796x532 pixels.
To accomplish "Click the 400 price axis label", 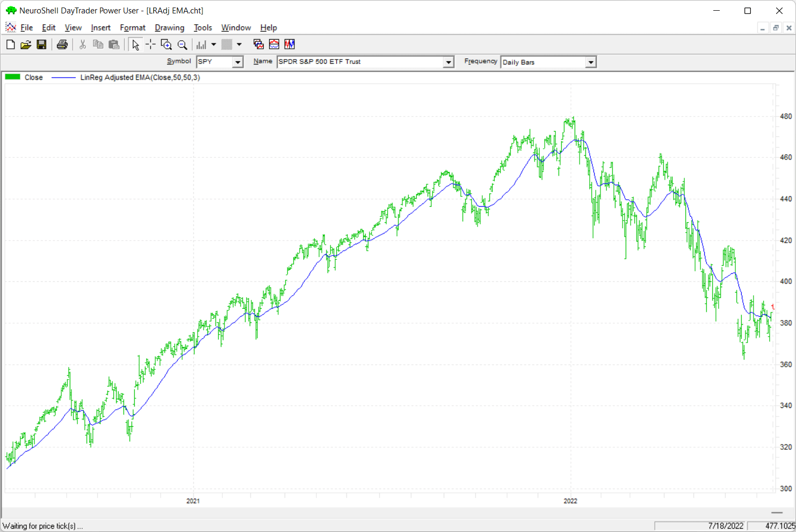I will [x=786, y=281].
